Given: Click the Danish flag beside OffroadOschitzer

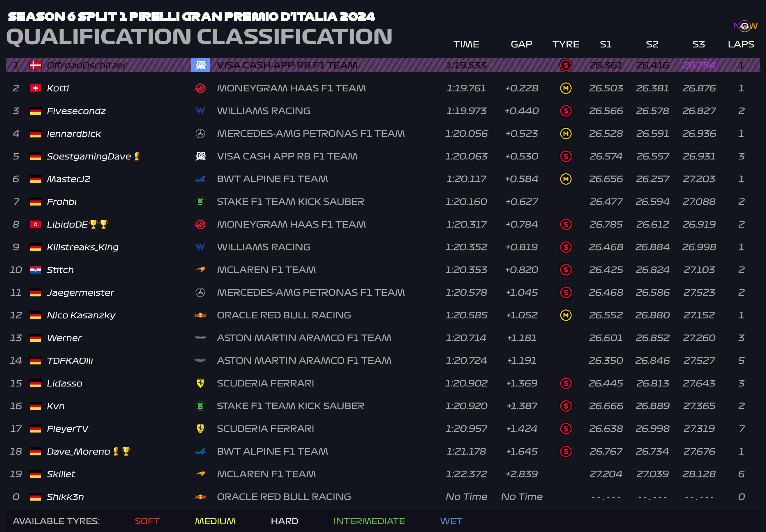Looking at the screenshot, I should [35, 65].
